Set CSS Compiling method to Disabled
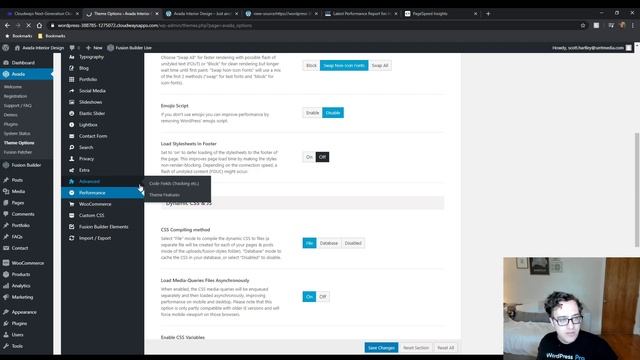 [x=353, y=243]
